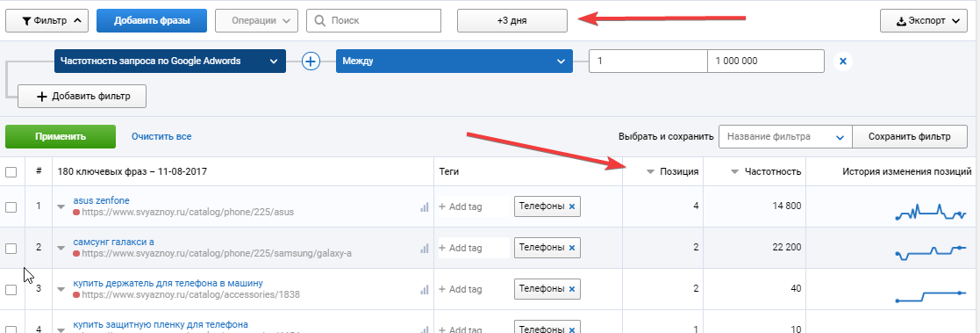The height and width of the screenshot is (333, 980).
Task: Open bar chart icon for самсунг галакси а
Action: 425,248
